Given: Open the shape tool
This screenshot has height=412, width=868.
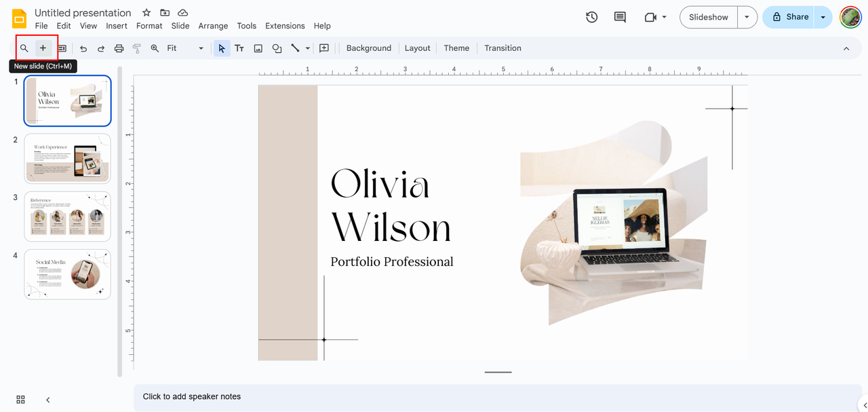Looking at the screenshot, I should click(x=277, y=48).
